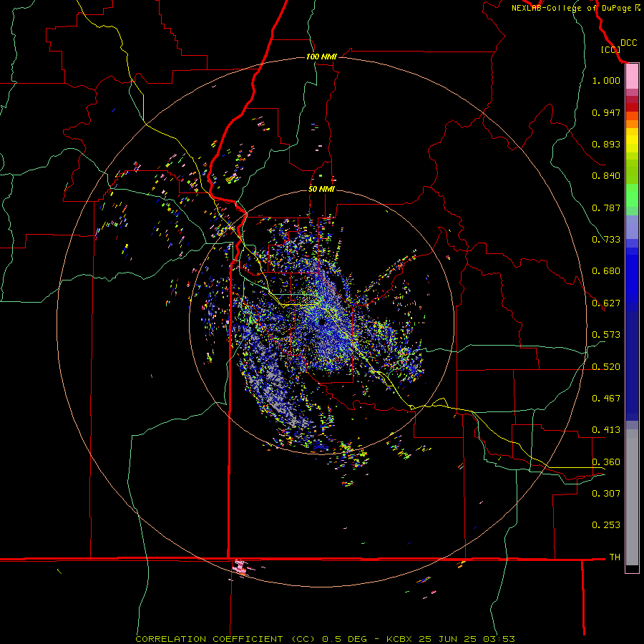The height and width of the screenshot is (644, 644).
Task: Click the black radar site dot at center
Action: (321, 322)
